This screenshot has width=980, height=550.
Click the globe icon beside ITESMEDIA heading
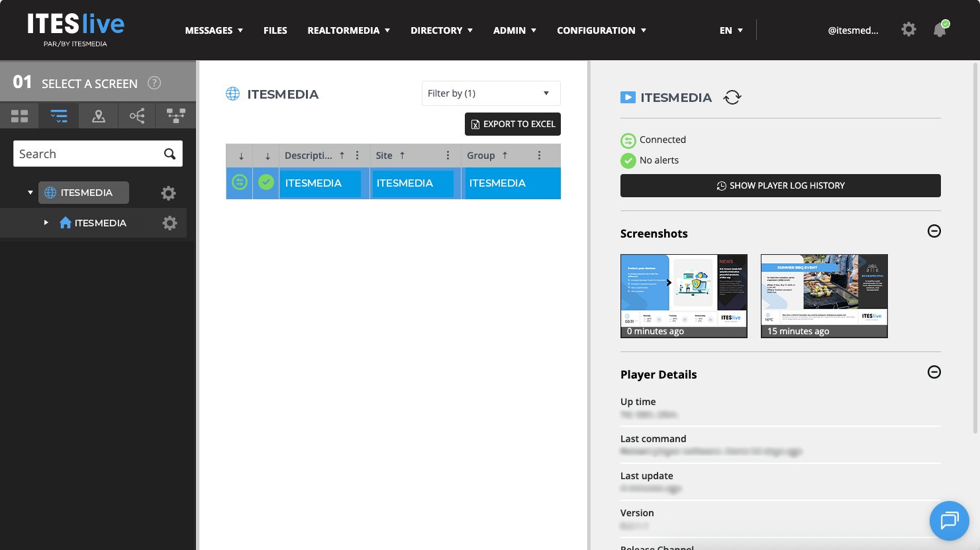(x=233, y=94)
